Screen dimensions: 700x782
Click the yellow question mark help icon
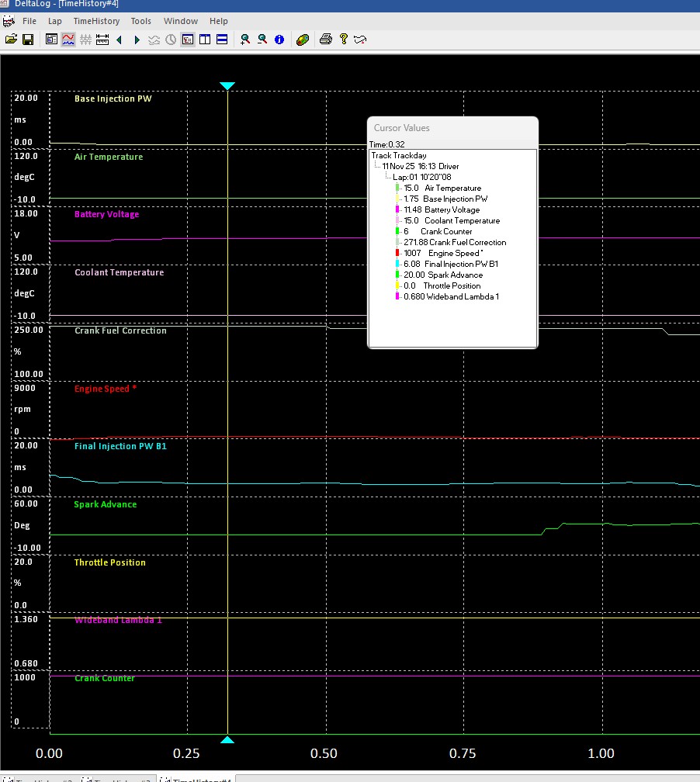(343, 39)
